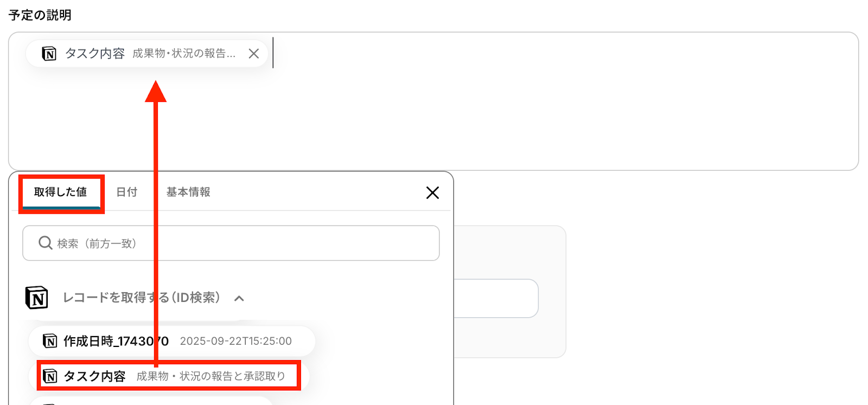The image size is (868, 405).
Task: Select the 基本情報 tab
Action: [188, 192]
